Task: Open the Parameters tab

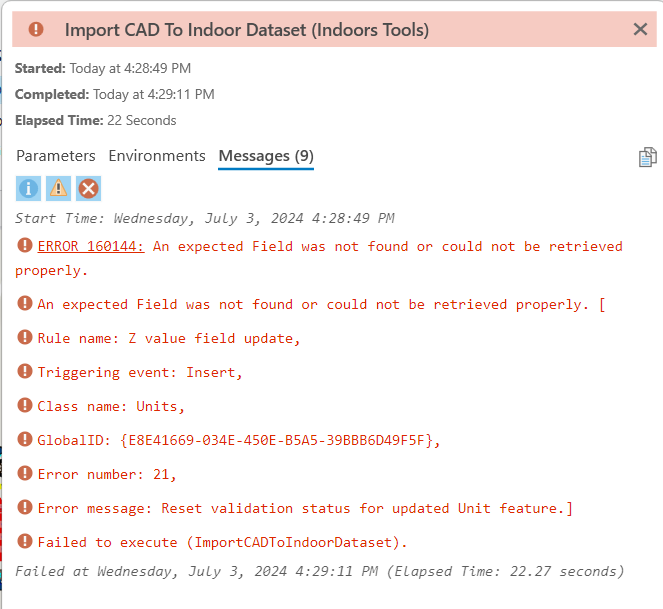Action: tap(56, 156)
